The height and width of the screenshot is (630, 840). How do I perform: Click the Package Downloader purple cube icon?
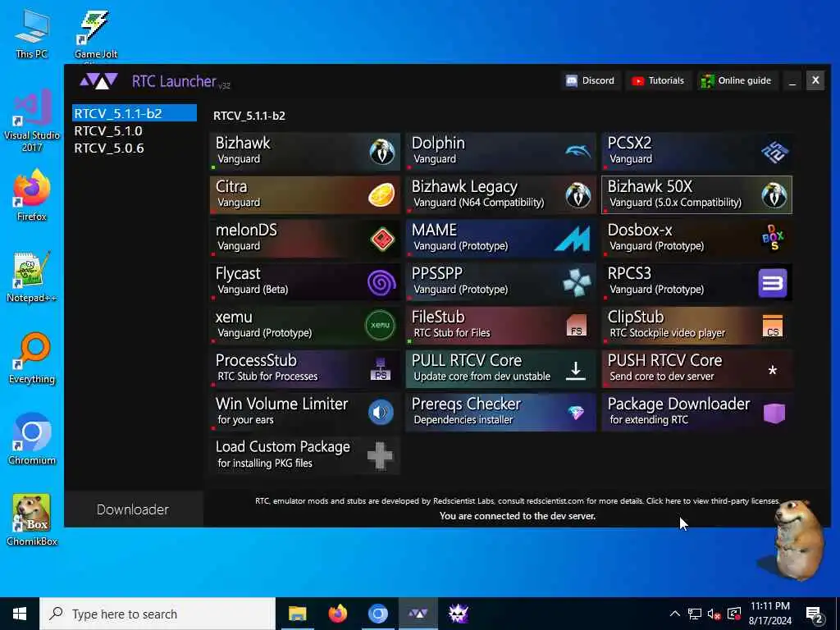click(x=774, y=413)
